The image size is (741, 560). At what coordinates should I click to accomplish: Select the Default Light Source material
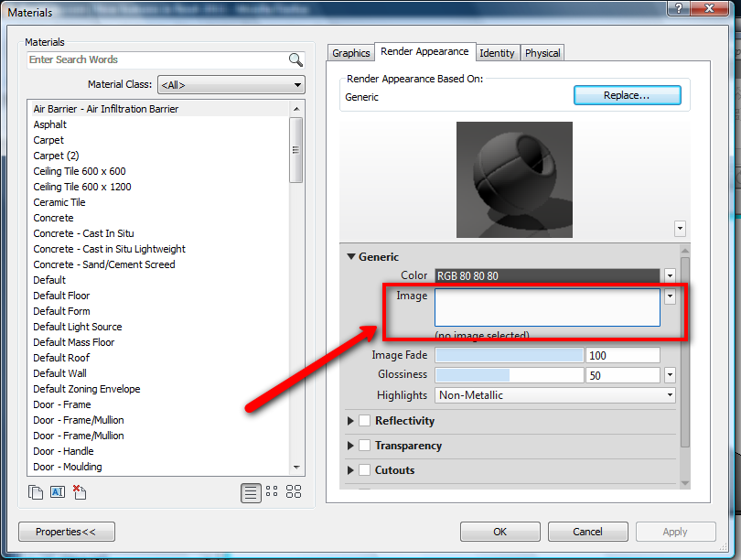pos(78,327)
